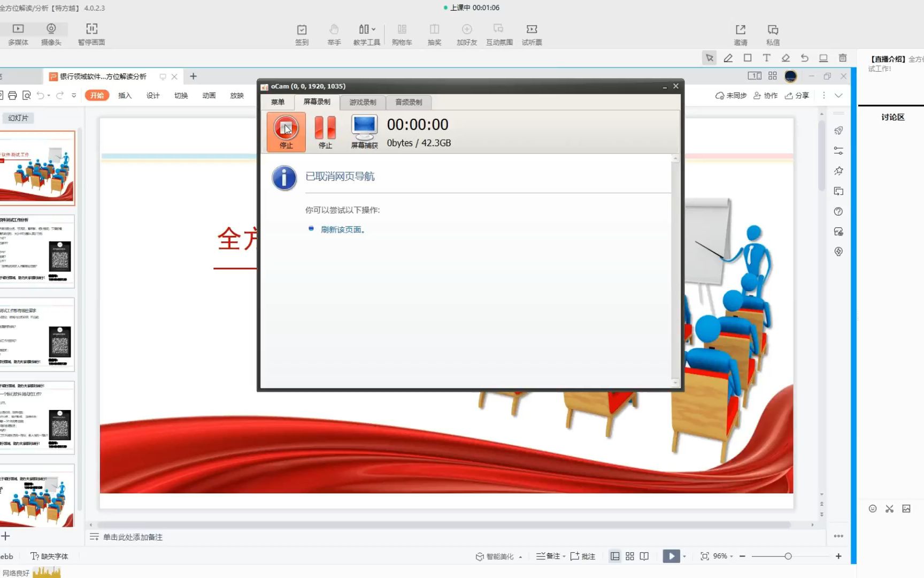
Task: Click the 缺失字体 missing fonts button
Action: [x=49, y=556]
